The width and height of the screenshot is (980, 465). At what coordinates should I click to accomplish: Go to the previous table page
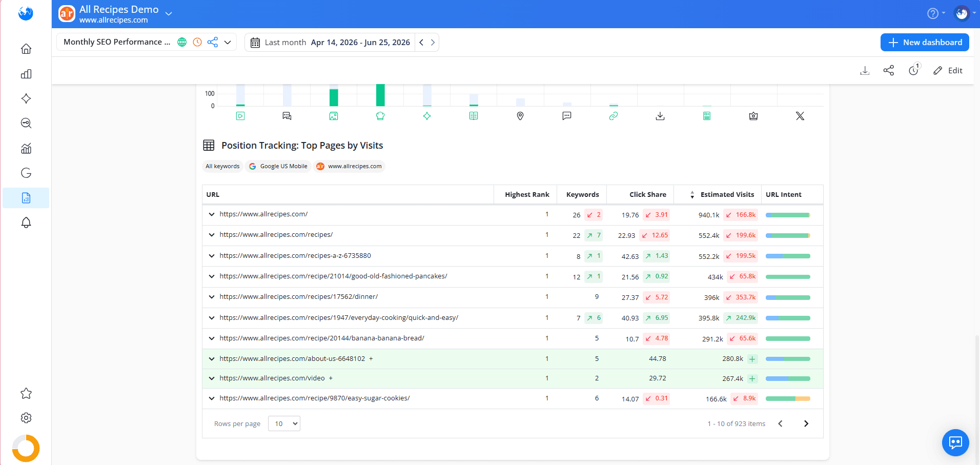[780, 423]
